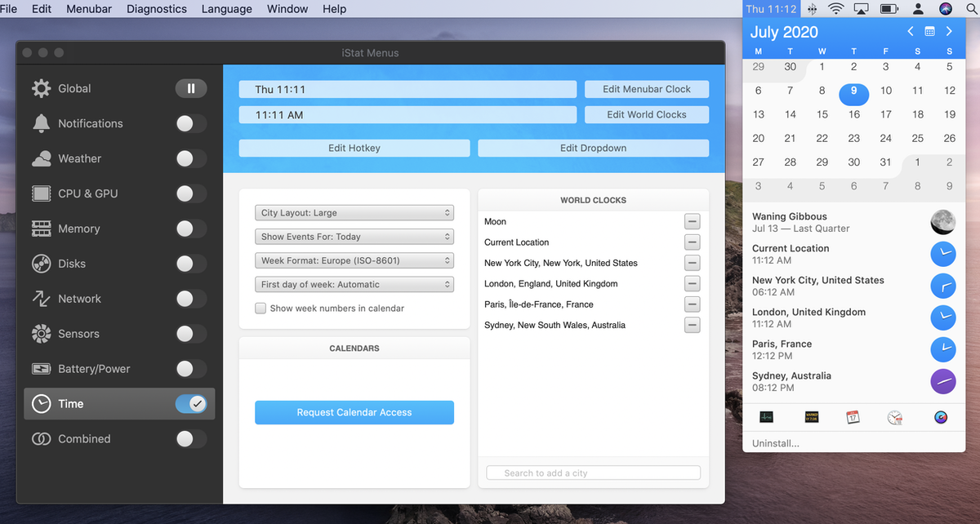Open the City Layout: Large dropdown
This screenshot has height=524, width=980.
click(x=354, y=213)
